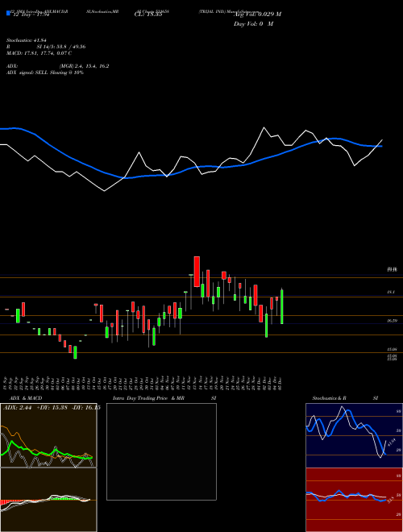This screenshot has height=532, width=403.
Task: Click the 'CL: 18.35' closing price label
Action: pos(147,15)
